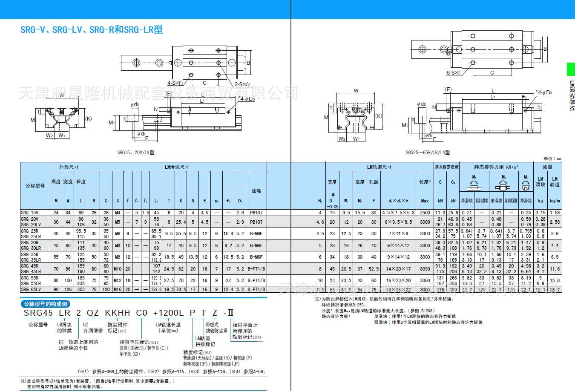575x392 pixels.
Task: Click the 带板式线轨防尘罩 description
Action: tap(216, 328)
